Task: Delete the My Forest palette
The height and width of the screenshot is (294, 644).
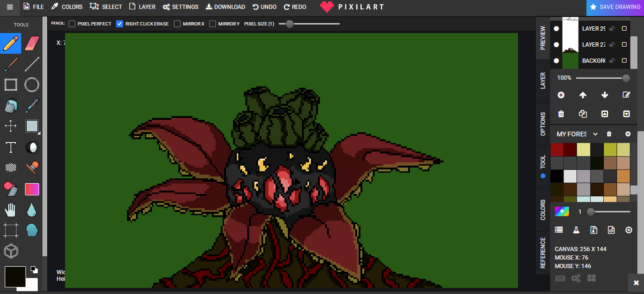Action: tap(609, 134)
